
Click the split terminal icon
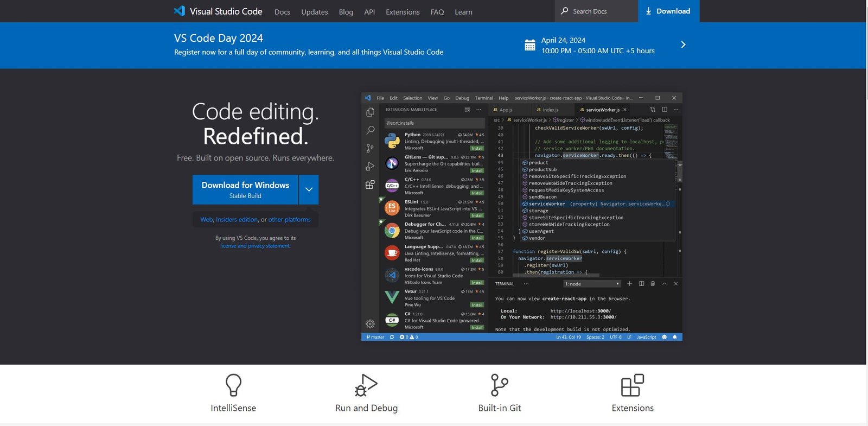pyautogui.click(x=641, y=284)
